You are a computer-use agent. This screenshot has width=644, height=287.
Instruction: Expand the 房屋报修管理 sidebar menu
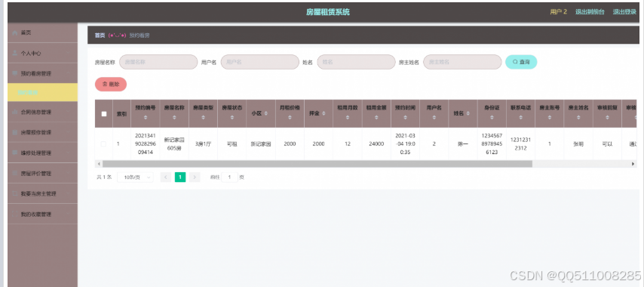pos(42,132)
